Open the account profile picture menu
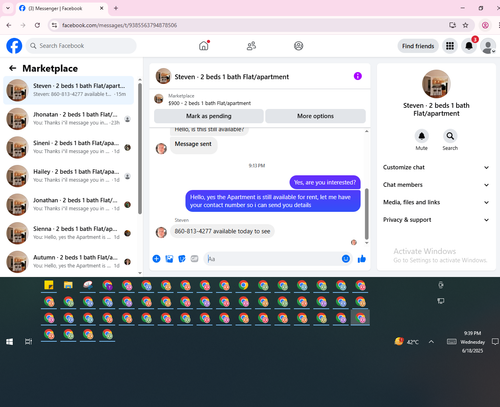 (488, 46)
